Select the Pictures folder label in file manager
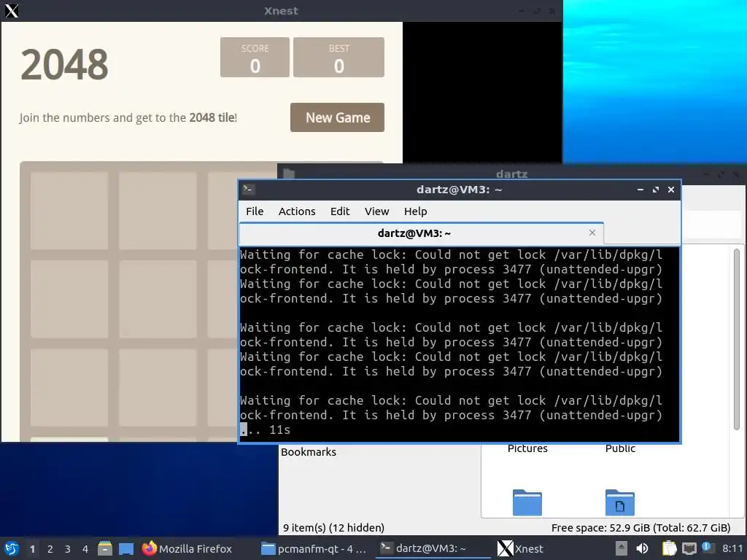The image size is (747, 560). tap(527, 448)
